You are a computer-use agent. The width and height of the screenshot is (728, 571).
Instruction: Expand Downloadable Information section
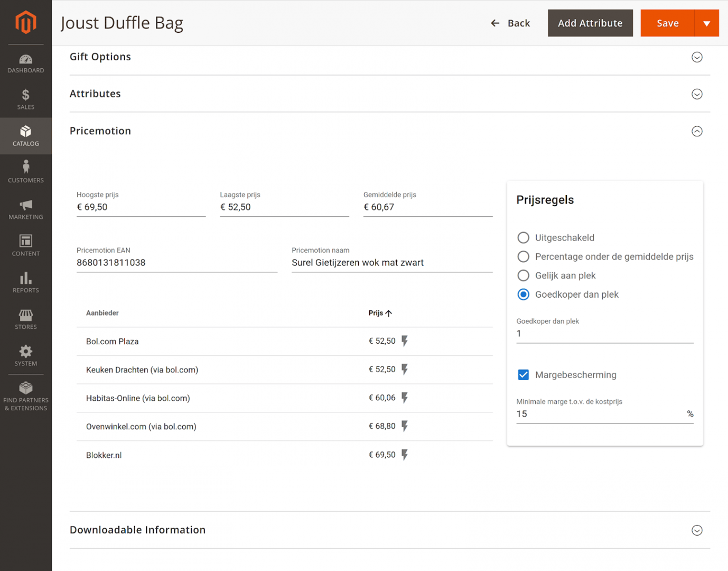(697, 530)
